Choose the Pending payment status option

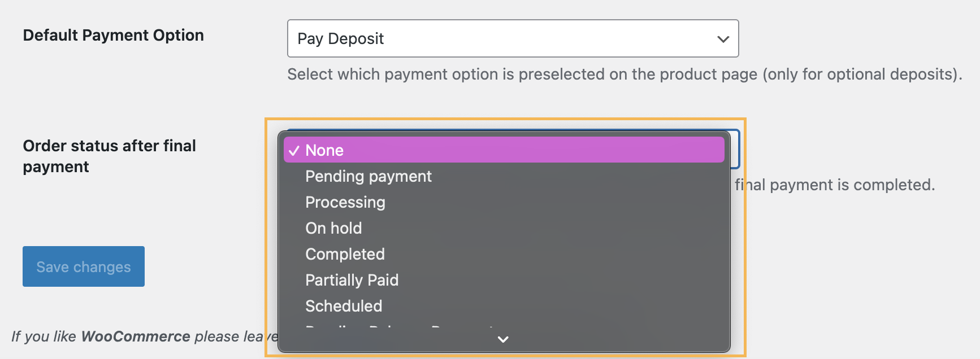(368, 176)
